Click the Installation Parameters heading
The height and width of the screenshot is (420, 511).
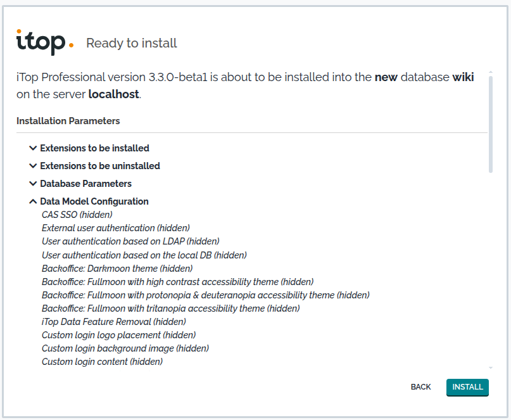point(68,121)
